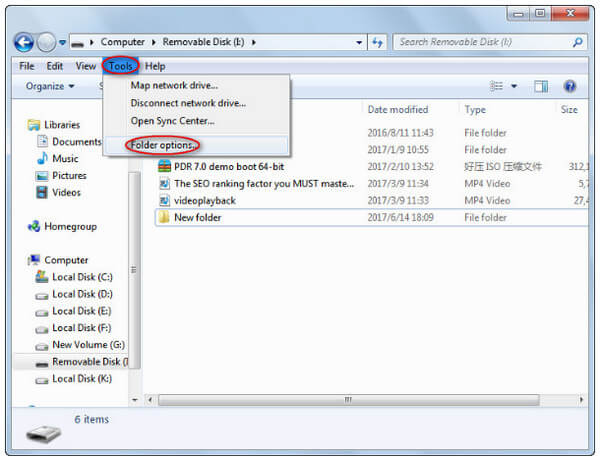
Task: Click the Help question mark icon
Action: point(570,87)
